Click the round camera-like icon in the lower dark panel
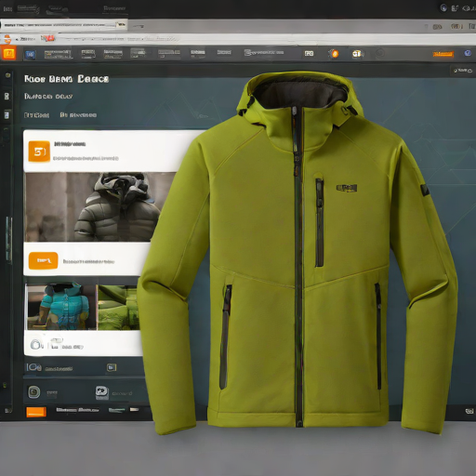Screen dimensions: 476x476 34,392
